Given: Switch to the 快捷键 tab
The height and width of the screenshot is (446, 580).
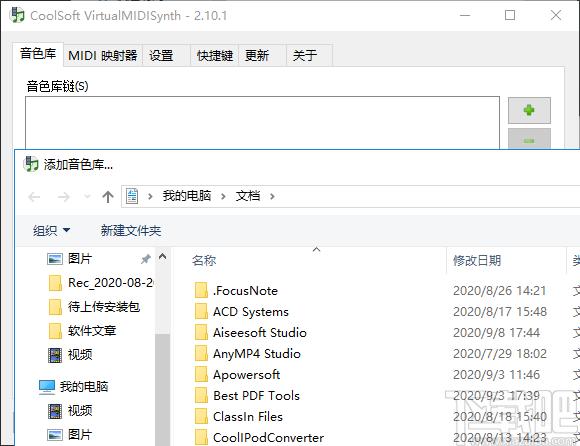Looking at the screenshot, I should pos(215,55).
